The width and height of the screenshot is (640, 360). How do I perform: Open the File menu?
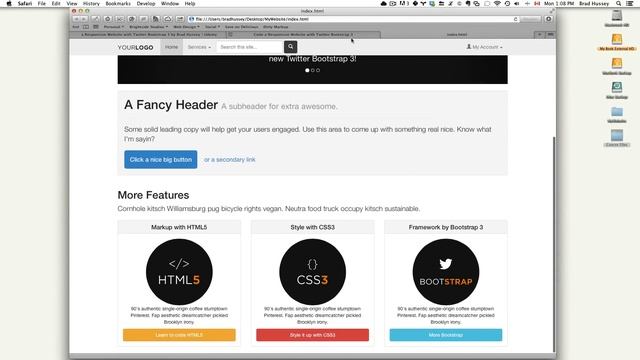[42, 3]
